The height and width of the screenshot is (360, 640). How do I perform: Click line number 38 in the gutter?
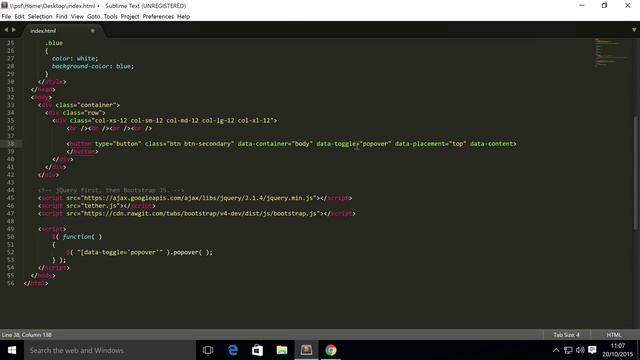coord(11,144)
